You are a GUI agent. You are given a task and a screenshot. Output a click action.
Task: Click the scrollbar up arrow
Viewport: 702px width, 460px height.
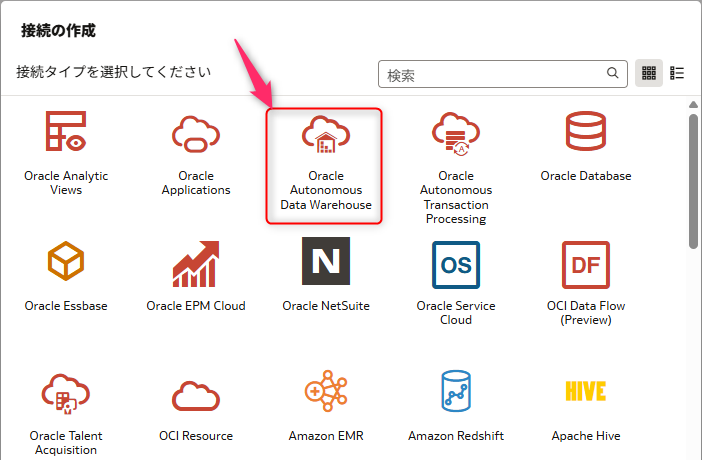[693, 105]
